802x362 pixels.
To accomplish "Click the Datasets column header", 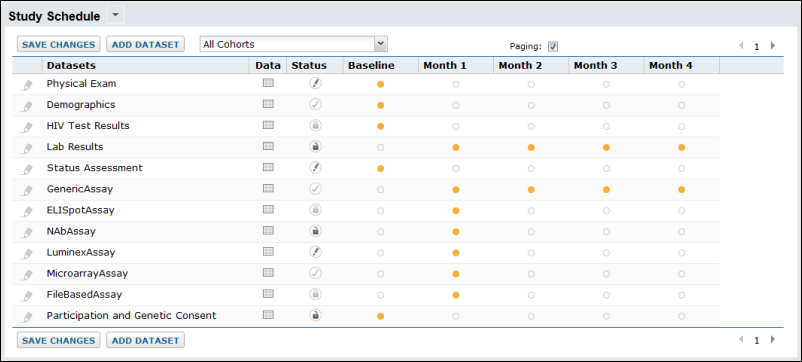I will coord(71,65).
